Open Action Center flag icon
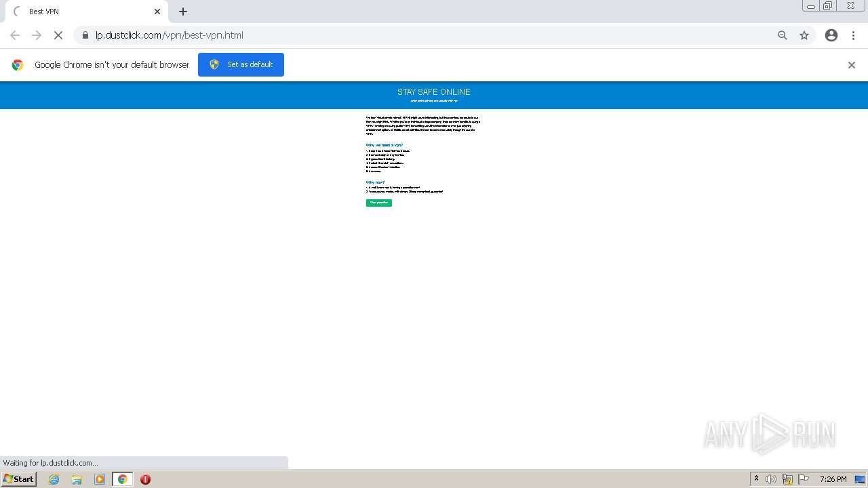868x488 pixels. click(804, 479)
